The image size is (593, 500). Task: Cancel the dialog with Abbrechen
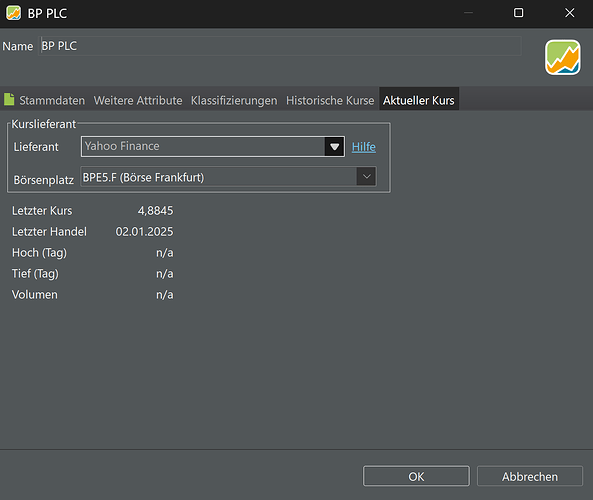(x=529, y=476)
